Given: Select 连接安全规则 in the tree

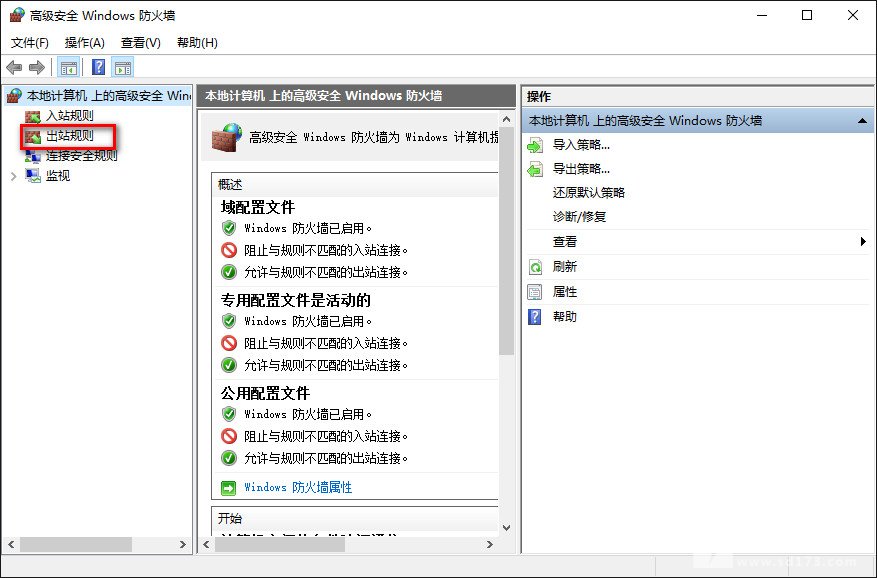Looking at the screenshot, I should click(x=82, y=156).
